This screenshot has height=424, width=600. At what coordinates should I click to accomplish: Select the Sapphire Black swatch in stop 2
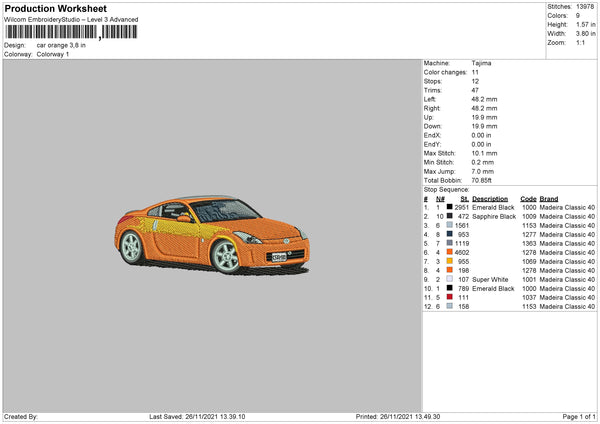click(x=451, y=216)
